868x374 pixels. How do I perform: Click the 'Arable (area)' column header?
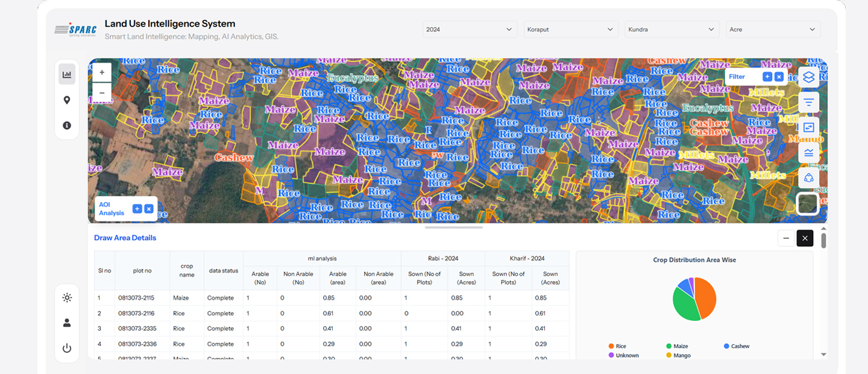coord(338,278)
